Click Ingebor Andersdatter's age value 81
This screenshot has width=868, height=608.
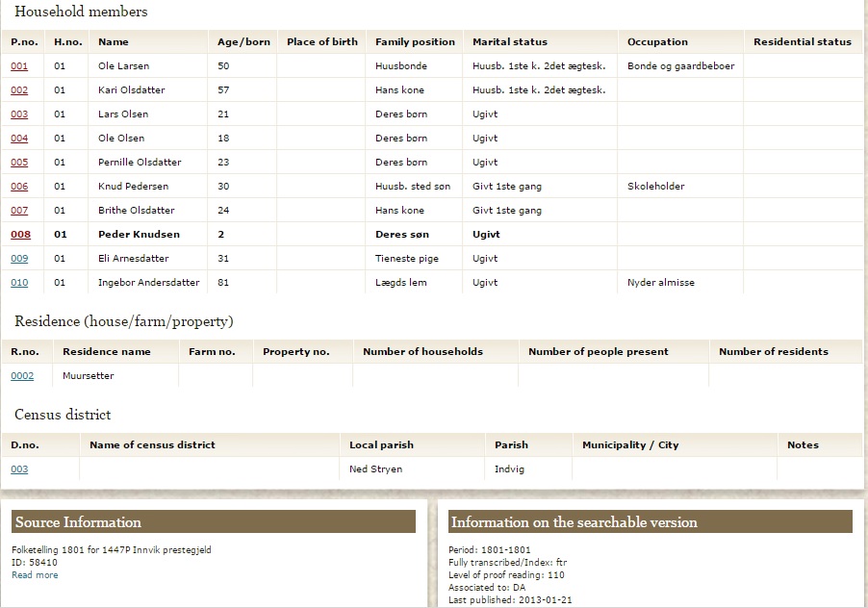223,283
